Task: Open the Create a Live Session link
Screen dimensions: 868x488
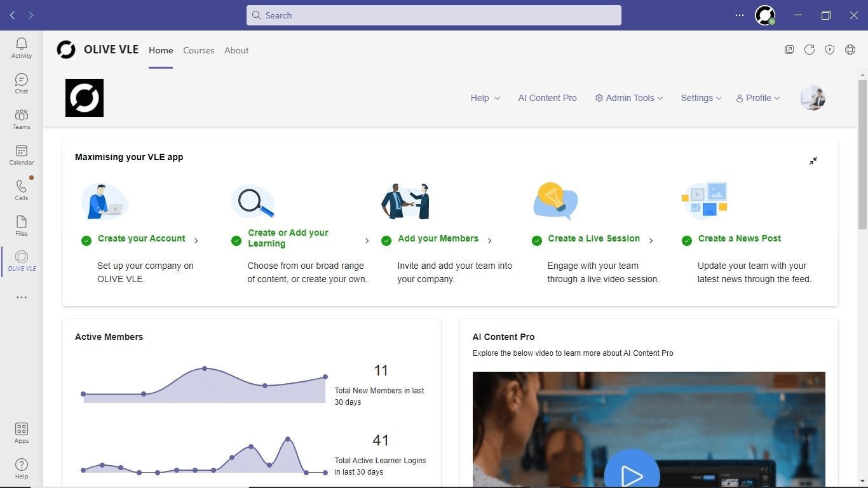Action: click(593, 238)
